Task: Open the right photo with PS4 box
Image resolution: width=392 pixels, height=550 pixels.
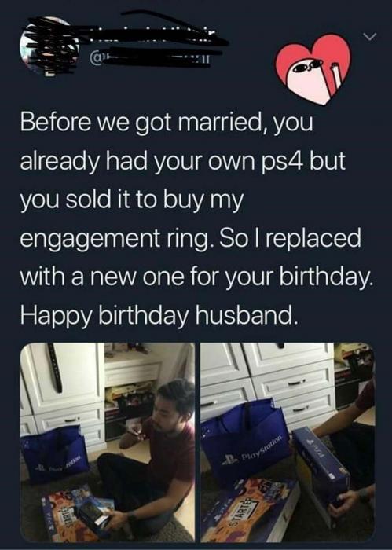Action: click(288, 442)
